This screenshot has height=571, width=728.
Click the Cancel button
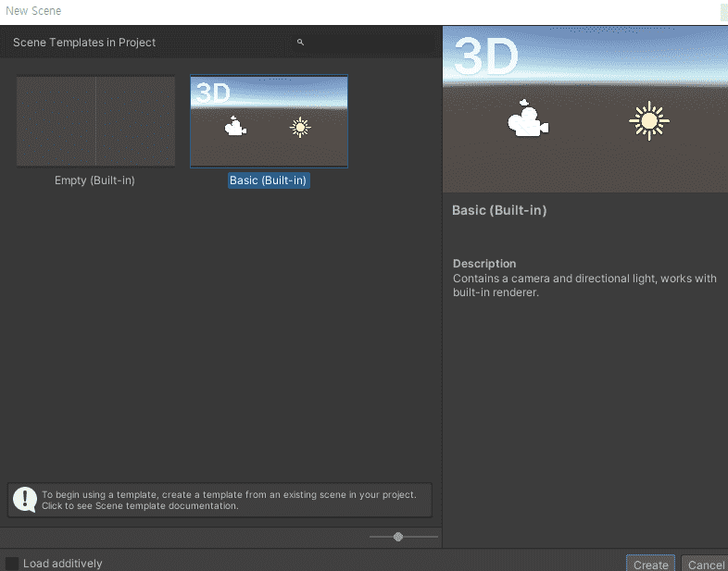[705, 564]
